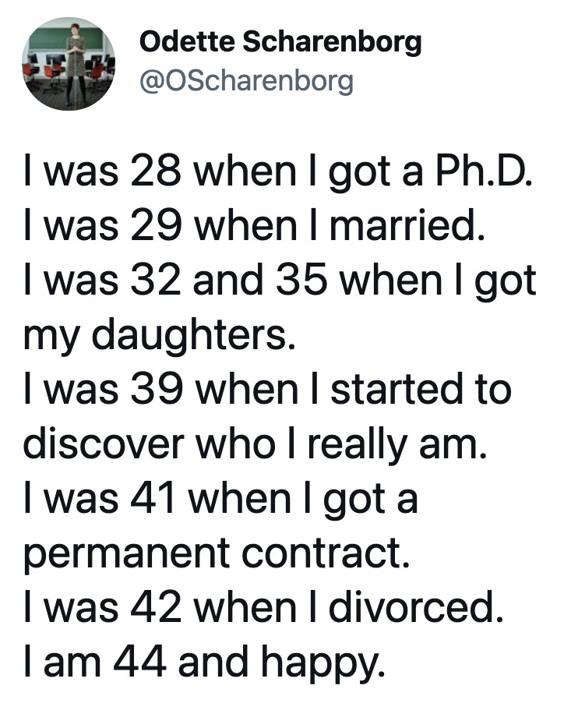Click the word 'Ph.D.' in the tweet
Viewport: 564px width, 728px height.
tap(483, 171)
